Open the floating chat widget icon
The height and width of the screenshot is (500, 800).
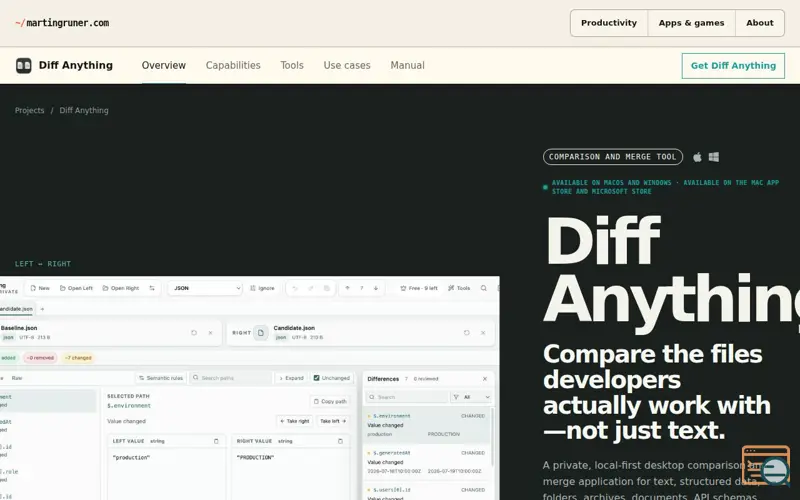coord(766,465)
